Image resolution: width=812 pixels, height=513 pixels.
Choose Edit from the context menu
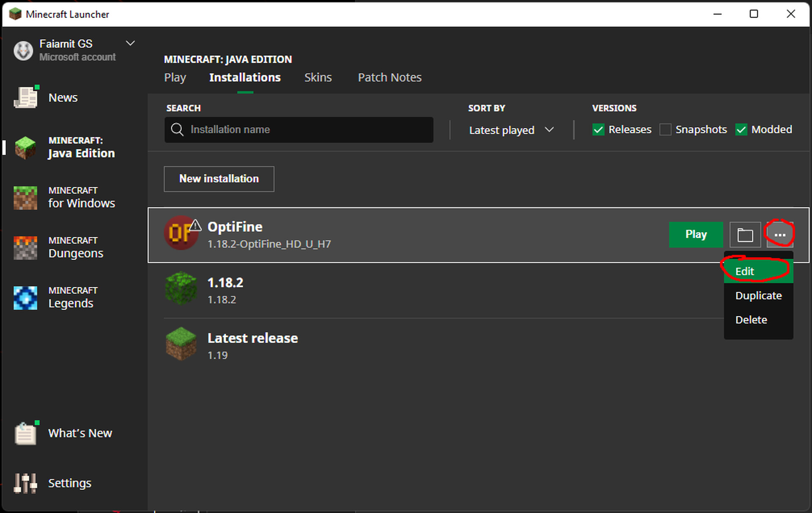[744, 272]
